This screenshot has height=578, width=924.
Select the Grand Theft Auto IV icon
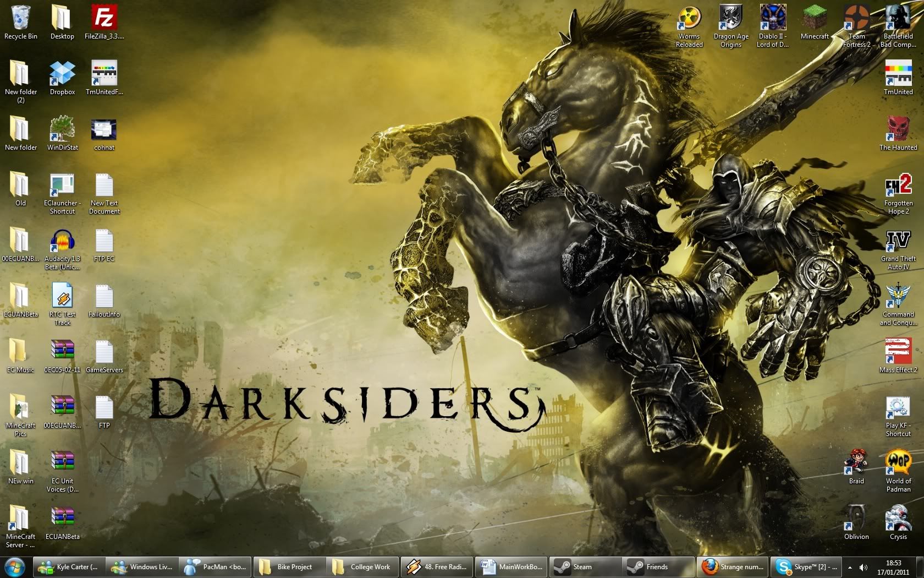(898, 249)
